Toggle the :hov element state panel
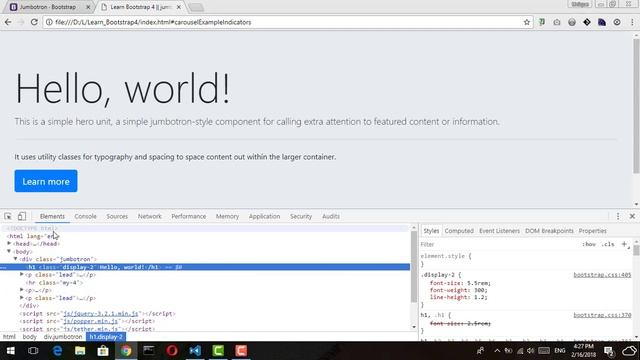 click(x=589, y=244)
